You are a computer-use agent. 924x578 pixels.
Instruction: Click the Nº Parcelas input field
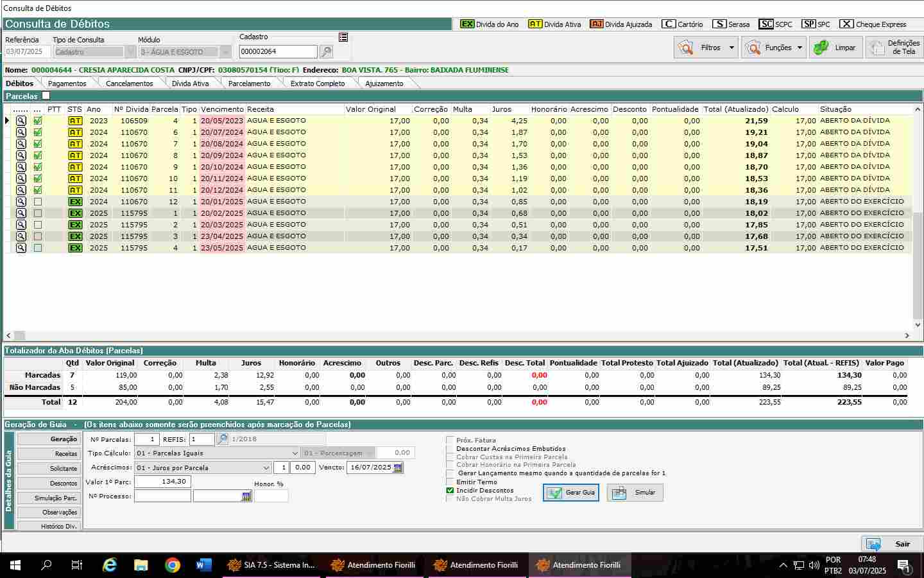pos(146,439)
